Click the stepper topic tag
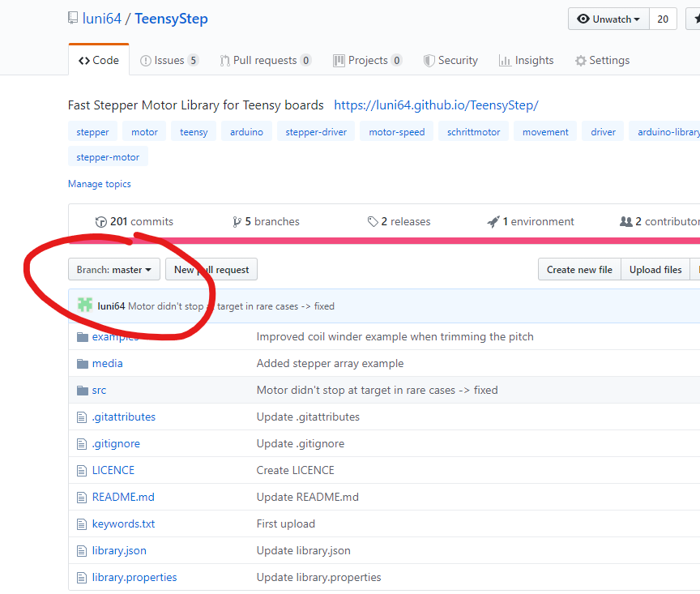The height and width of the screenshot is (594, 700). point(92,132)
